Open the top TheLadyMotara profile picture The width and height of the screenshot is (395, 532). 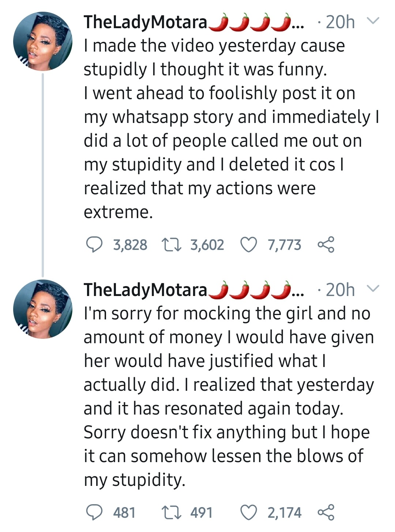(x=42, y=41)
